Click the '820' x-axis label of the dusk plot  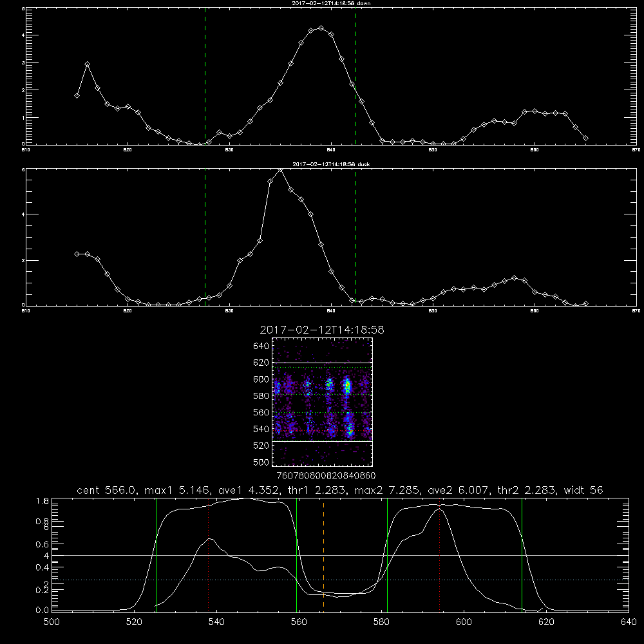pyautogui.click(x=128, y=311)
